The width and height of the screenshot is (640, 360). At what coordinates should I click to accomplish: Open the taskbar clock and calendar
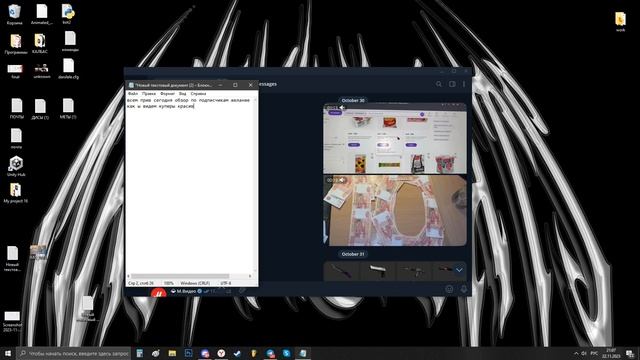[x=611, y=353]
